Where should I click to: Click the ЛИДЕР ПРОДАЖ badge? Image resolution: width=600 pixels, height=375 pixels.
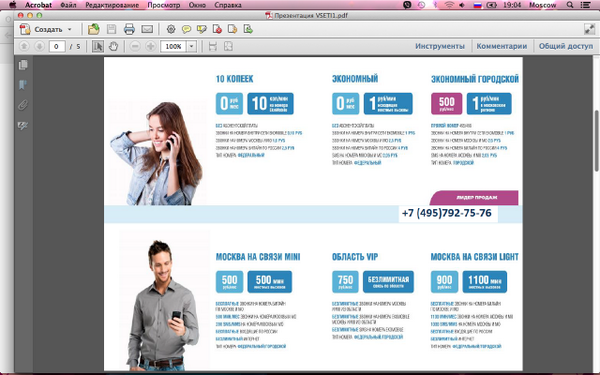(x=474, y=198)
